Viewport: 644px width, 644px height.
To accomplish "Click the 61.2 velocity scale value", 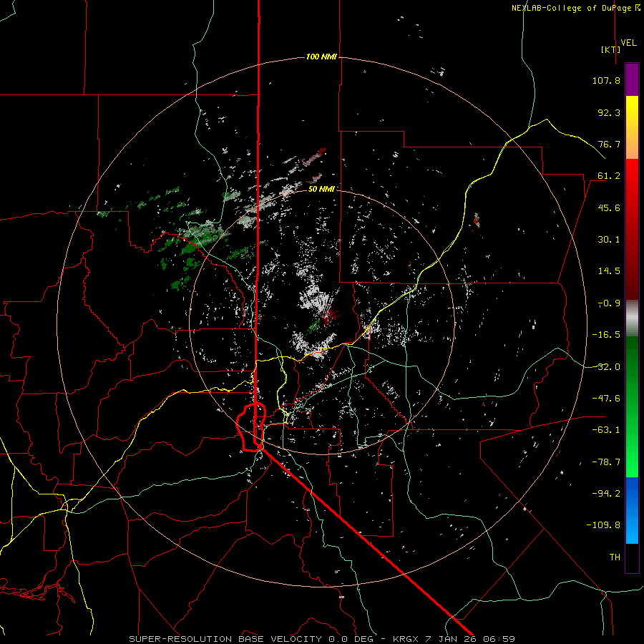I will pos(609,176).
